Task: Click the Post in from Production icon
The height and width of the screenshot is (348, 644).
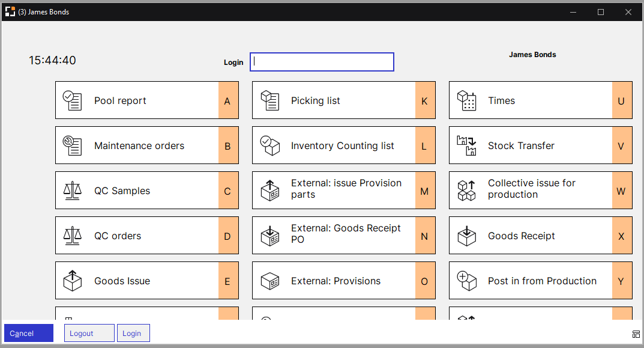Action: click(466, 281)
